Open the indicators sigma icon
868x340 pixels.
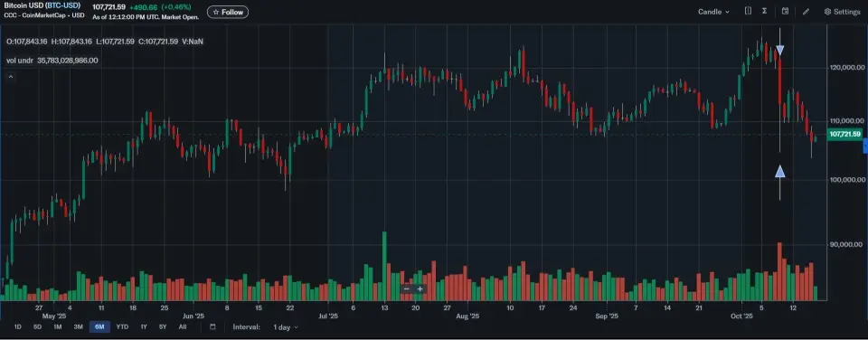click(764, 11)
